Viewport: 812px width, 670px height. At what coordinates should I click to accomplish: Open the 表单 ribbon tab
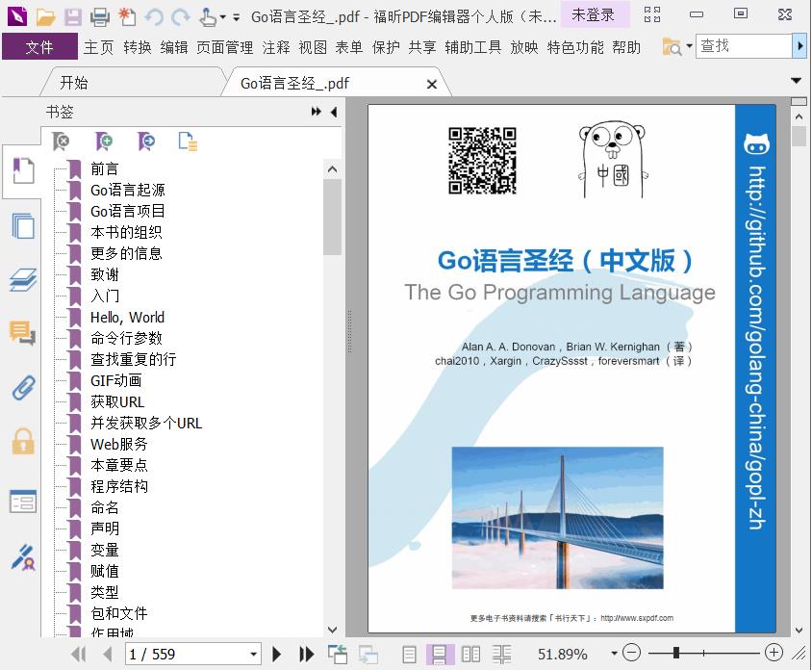(349, 47)
